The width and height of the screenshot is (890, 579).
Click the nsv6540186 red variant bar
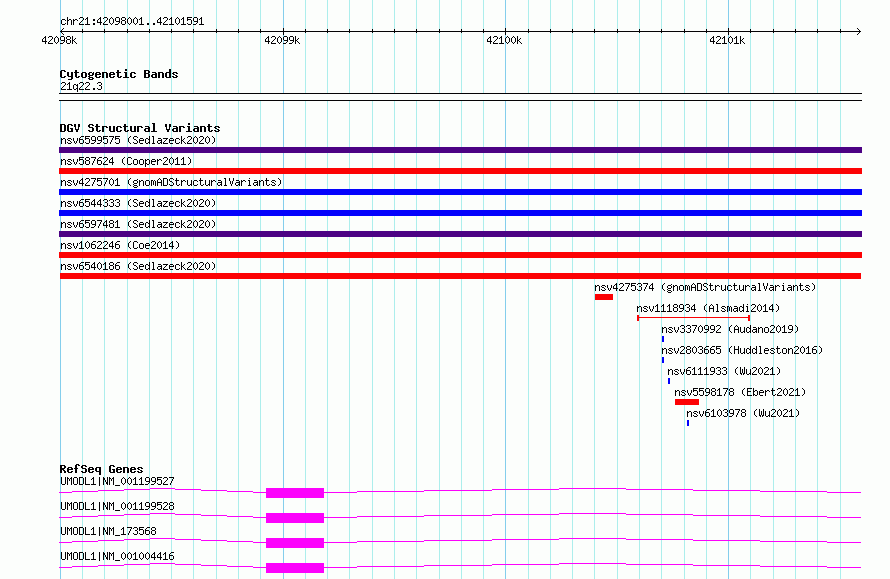(x=460, y=276)
